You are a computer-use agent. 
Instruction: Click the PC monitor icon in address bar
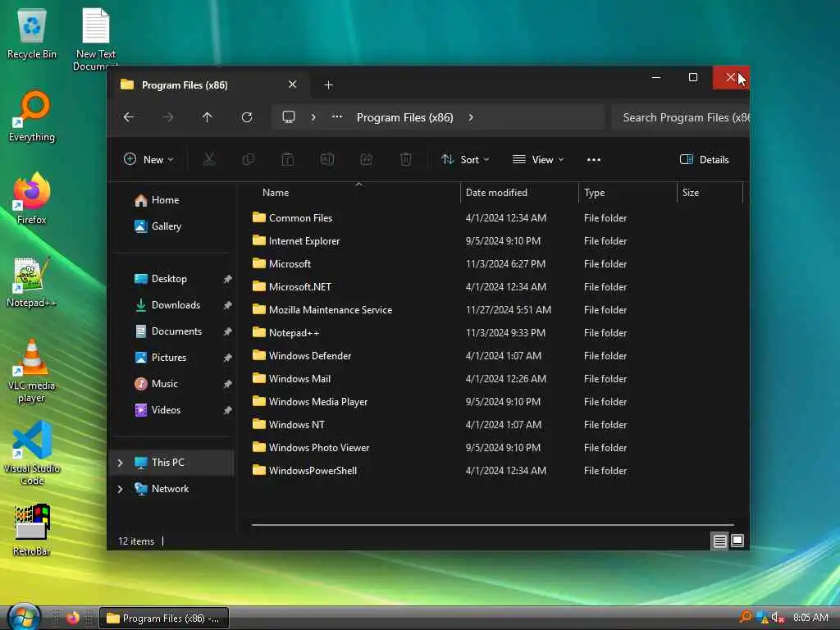[x=289, y=117]
